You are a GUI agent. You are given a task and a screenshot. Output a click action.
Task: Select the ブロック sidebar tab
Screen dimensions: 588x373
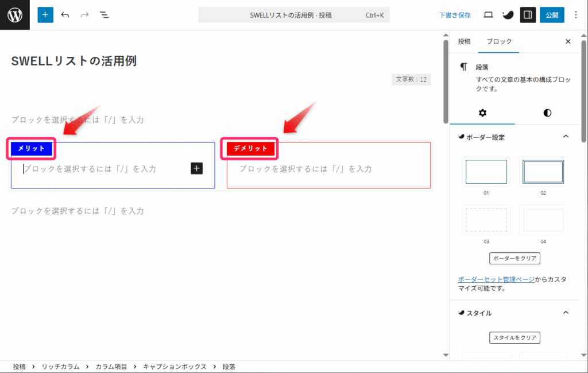[x=499, y=41]
